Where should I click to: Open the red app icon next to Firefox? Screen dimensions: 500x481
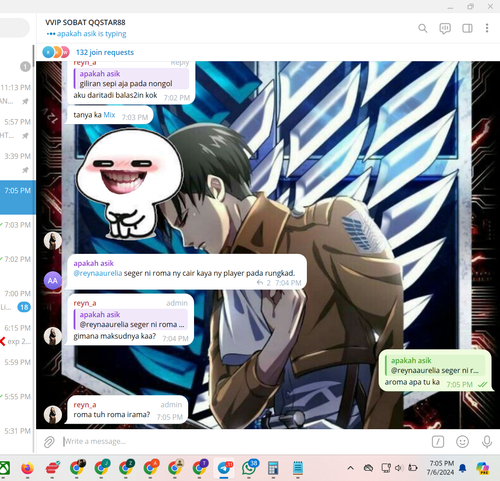pos(52,468)
